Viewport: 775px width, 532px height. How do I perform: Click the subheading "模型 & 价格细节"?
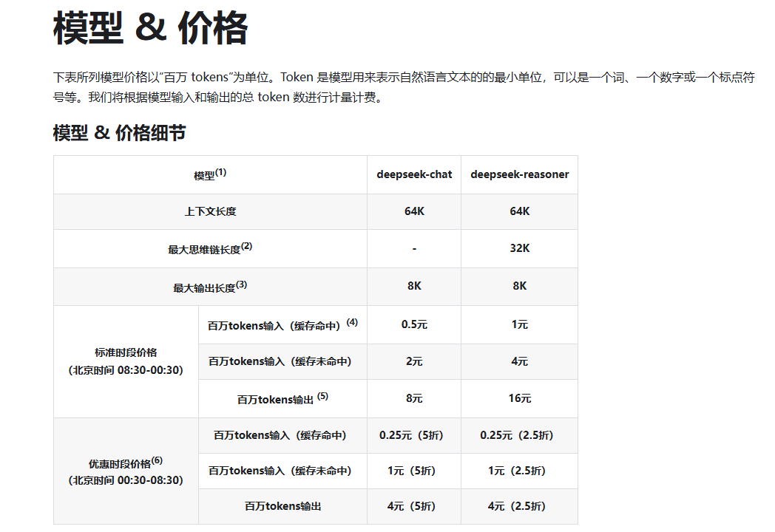(120, 133)
